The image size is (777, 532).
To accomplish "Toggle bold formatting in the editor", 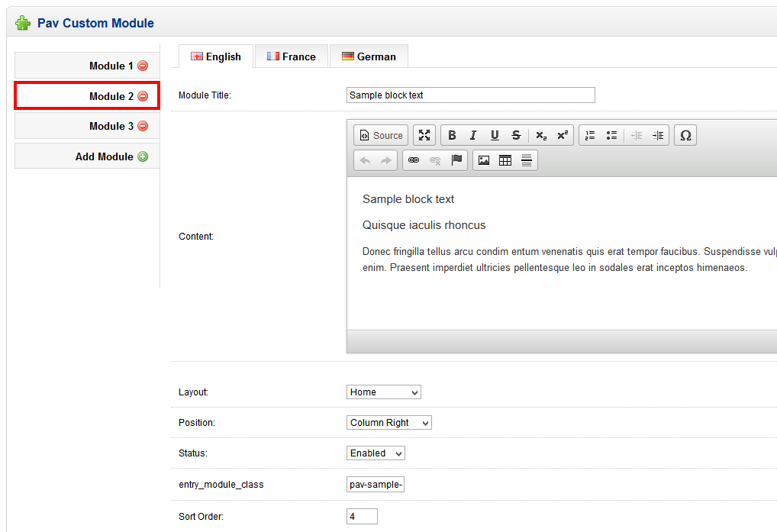I will click(452, 135).
